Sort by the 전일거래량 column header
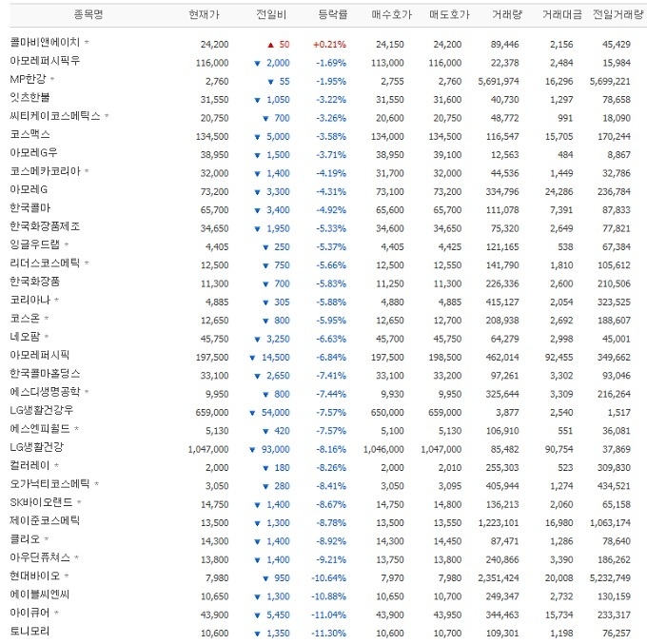This screenshot has width=647, height=644. pyautogui.click(x=618, y=15)
